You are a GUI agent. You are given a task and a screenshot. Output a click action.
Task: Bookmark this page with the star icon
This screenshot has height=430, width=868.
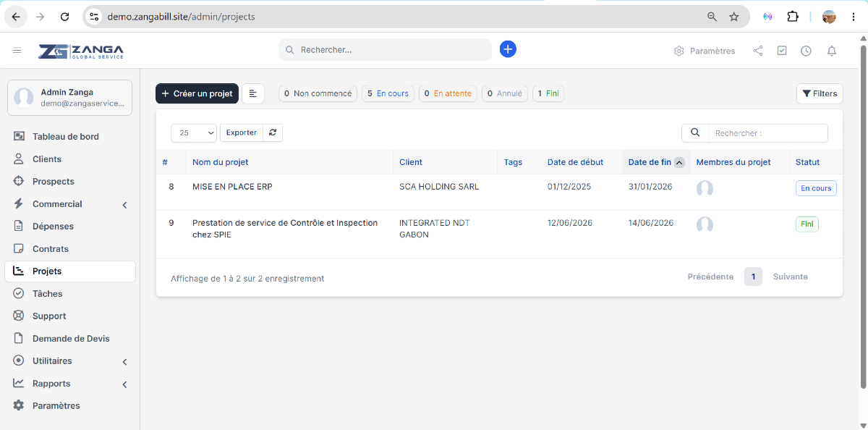734,16
